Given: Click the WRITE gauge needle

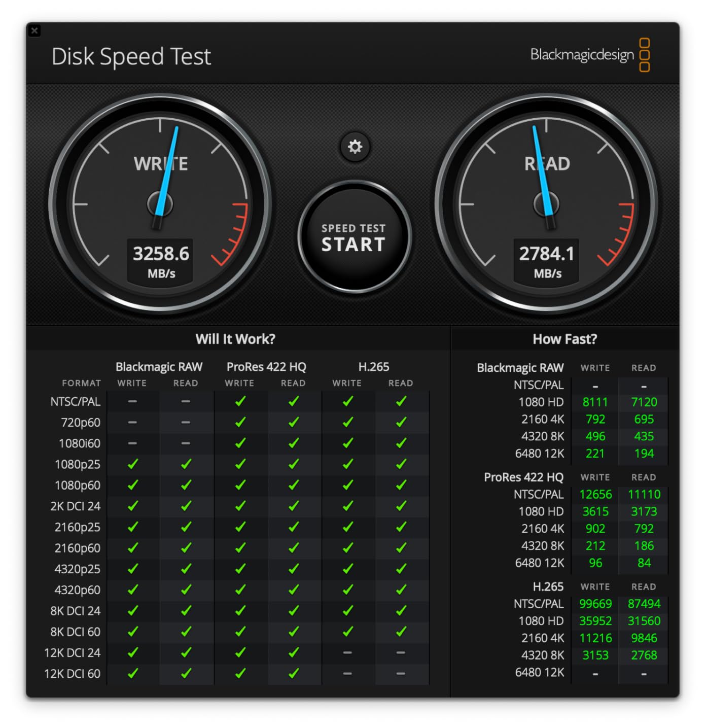Looking at the screenshot, I should pos(170,162).
